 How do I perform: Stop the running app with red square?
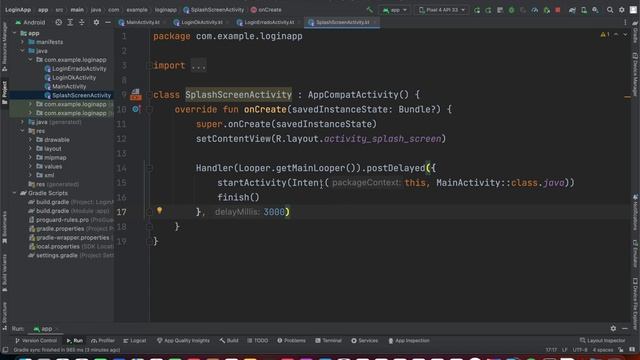point(558,10)
